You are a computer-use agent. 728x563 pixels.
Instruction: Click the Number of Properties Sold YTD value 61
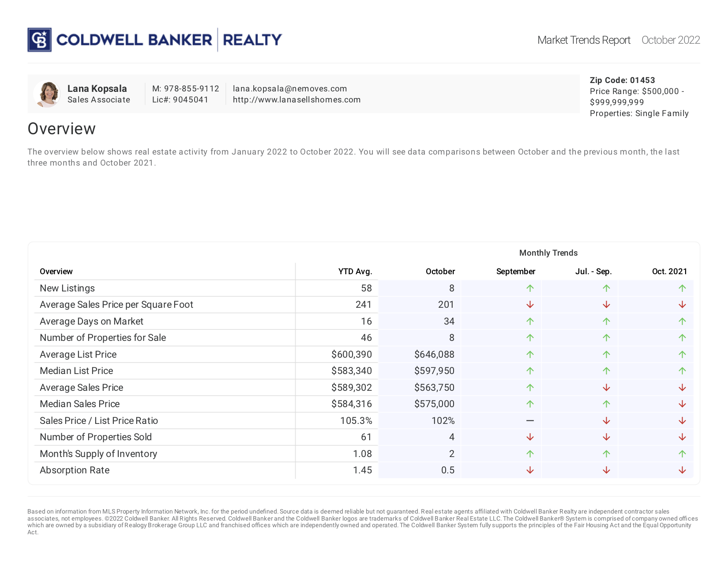366,437
